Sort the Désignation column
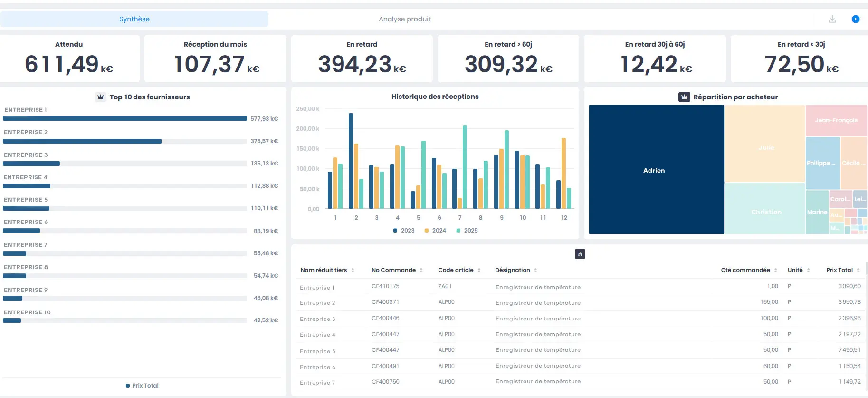Screen dimensions: 868x398 [535, 270]
